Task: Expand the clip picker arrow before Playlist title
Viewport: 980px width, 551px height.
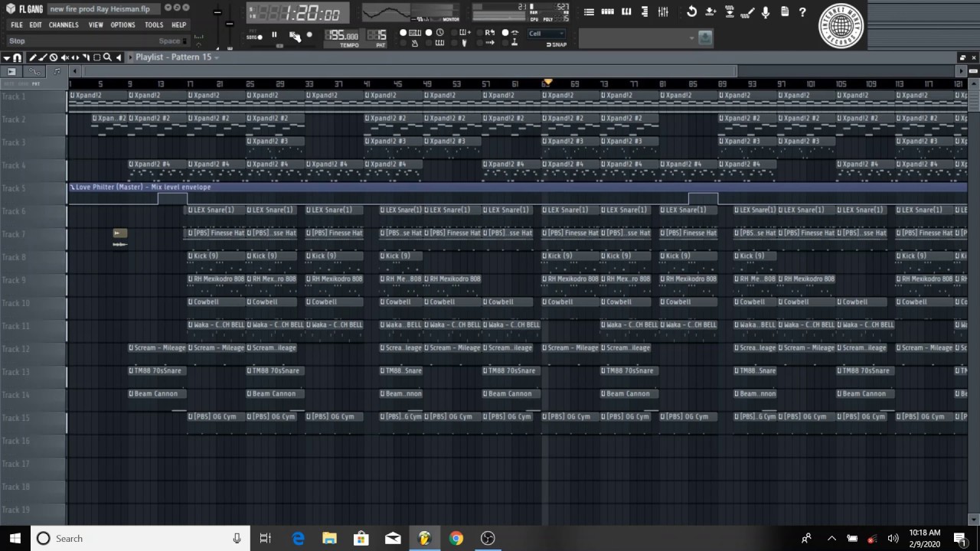Action: (x=130, y=57)
